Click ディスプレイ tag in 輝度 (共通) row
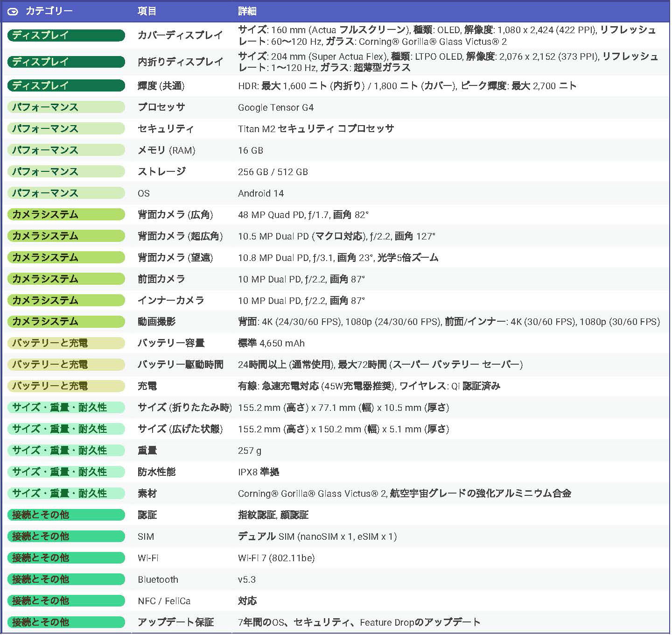Screen dimensions: 672x635 pyautogui.click(x=66, y=86)
